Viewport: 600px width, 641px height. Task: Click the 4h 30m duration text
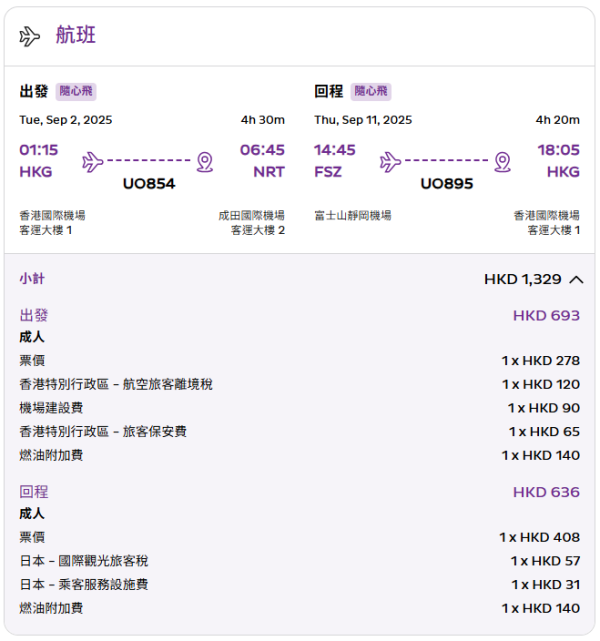coord(263,120)
